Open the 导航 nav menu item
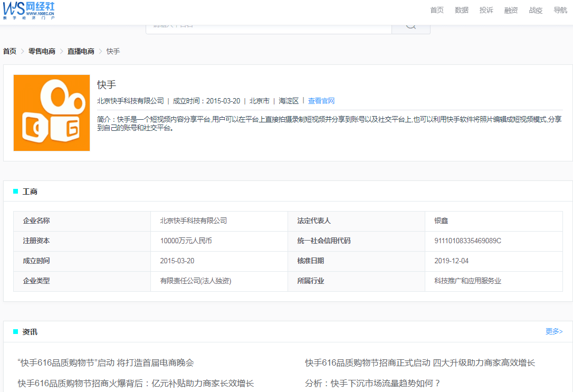 (560, 10)
